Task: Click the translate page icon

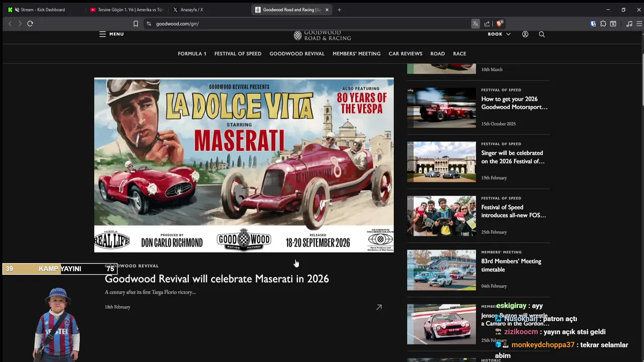Action: coord(475,24)
